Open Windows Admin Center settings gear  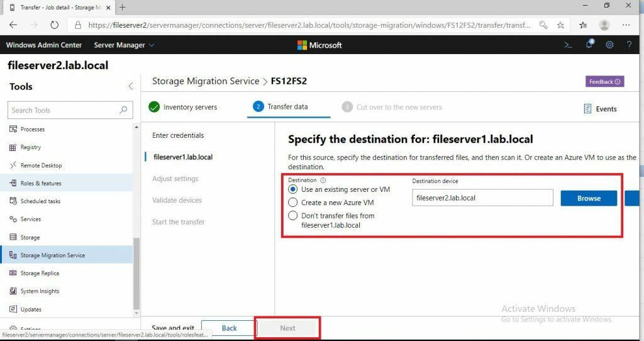click(x=609, y=45)
